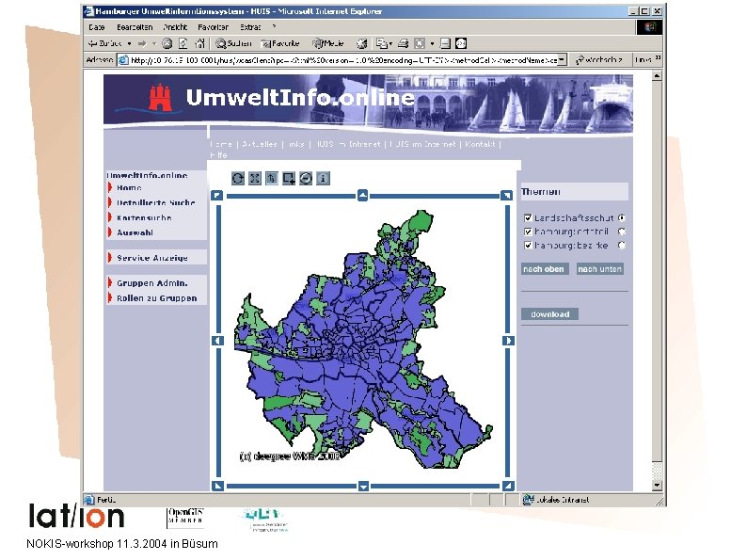Print page with printer icon
This screenshot has width=747, height=560.
tap(403, 43)
